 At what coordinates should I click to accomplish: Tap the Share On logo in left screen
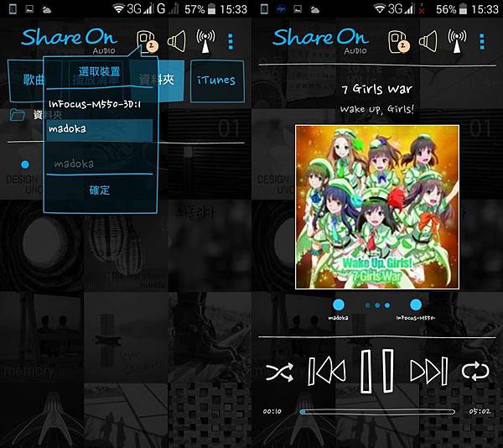coord(70,39)
